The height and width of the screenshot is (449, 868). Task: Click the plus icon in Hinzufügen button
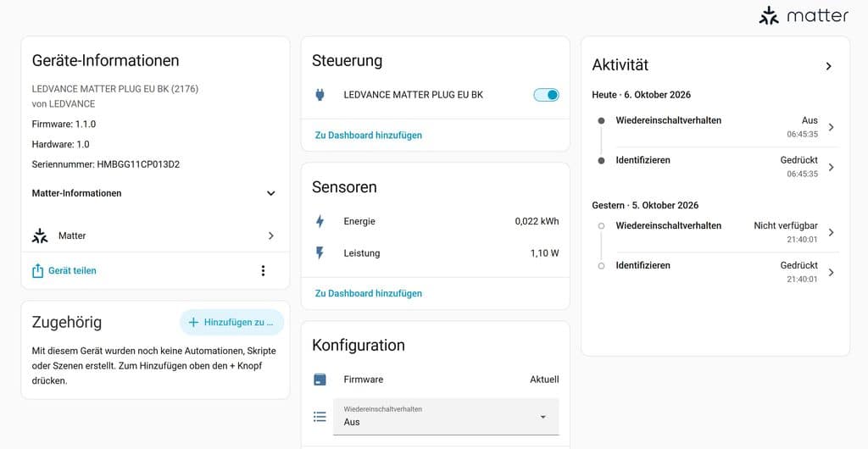coord(193,323)
